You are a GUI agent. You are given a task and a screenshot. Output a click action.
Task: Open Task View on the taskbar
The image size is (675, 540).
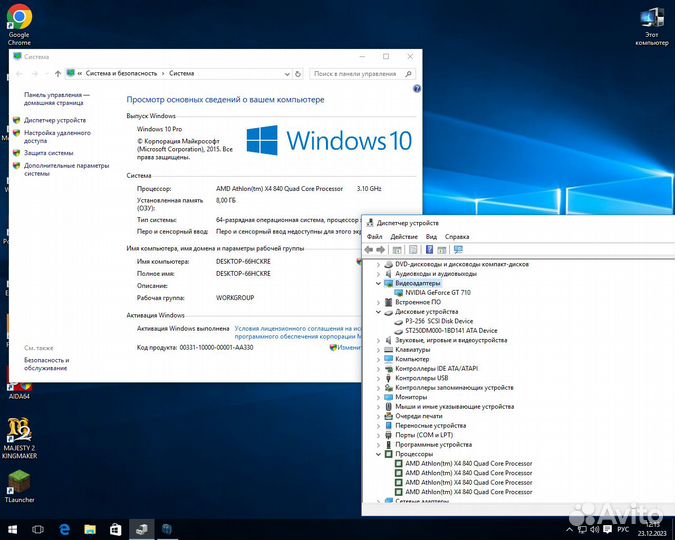(38, 529)
